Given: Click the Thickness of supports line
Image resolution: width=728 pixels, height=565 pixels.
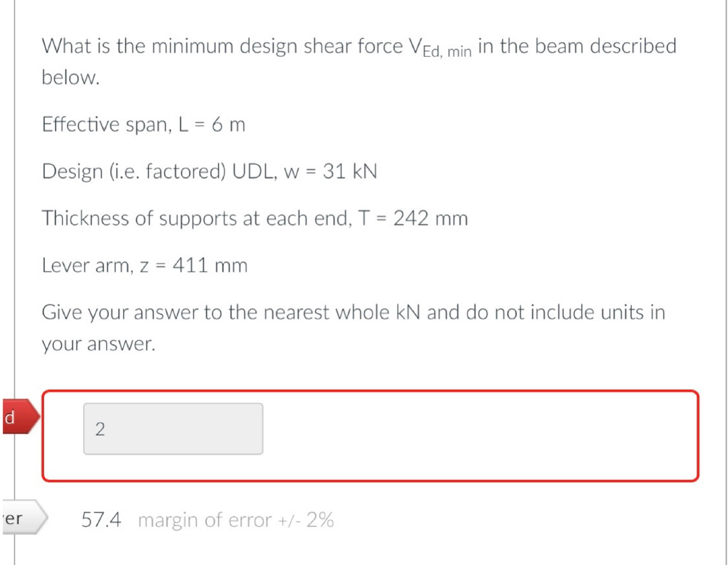Looking at the screenshot, I should point(254,218).
